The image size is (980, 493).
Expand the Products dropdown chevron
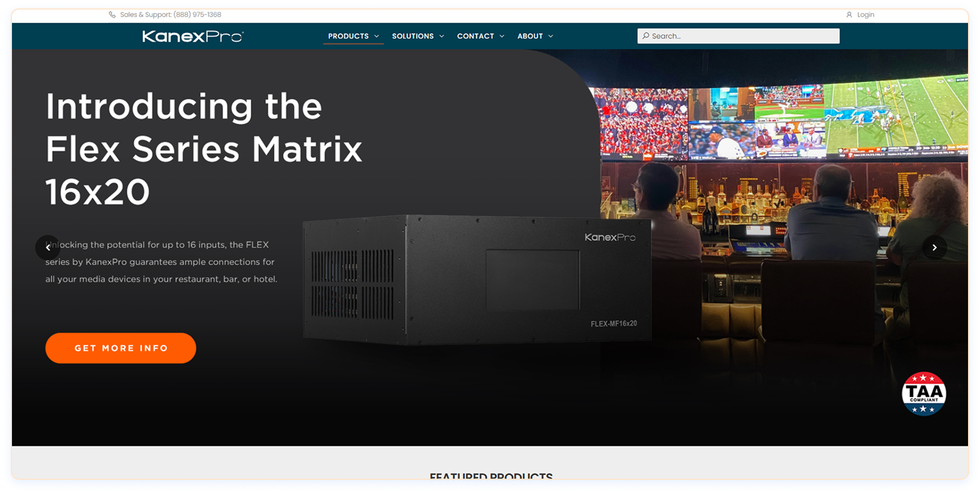click(x=377, y=36)
